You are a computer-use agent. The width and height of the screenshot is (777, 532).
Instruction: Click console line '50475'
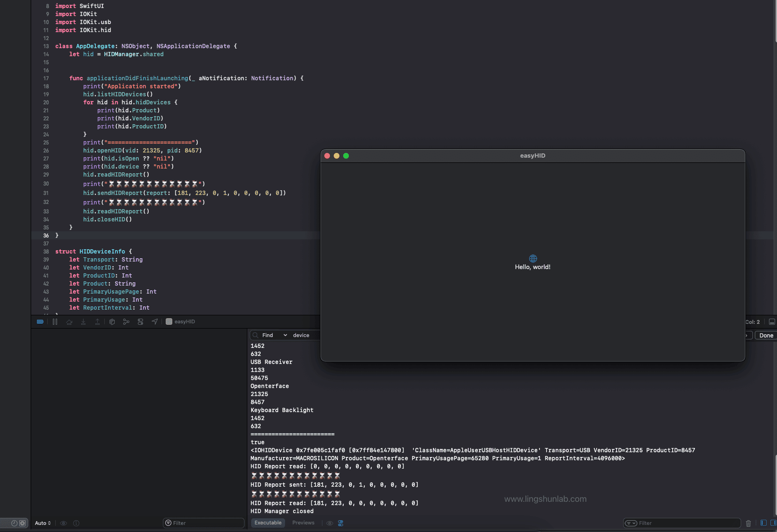click(x=259, y=378)
